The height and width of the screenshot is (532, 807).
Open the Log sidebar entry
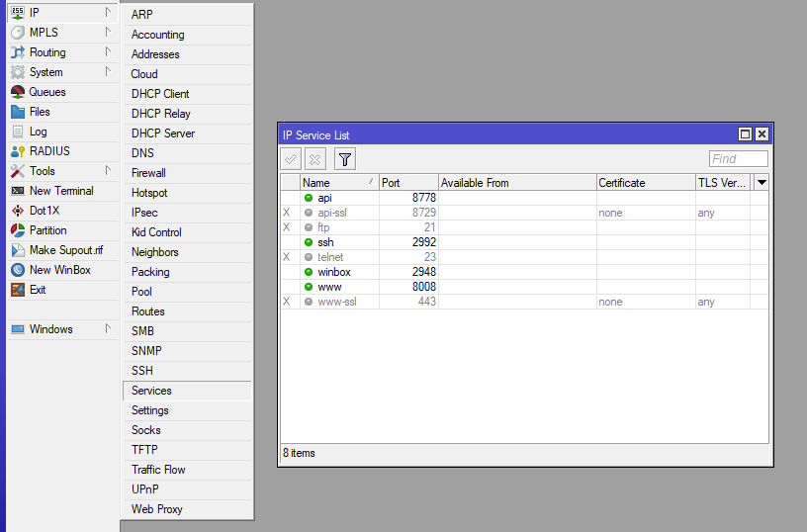38,132
